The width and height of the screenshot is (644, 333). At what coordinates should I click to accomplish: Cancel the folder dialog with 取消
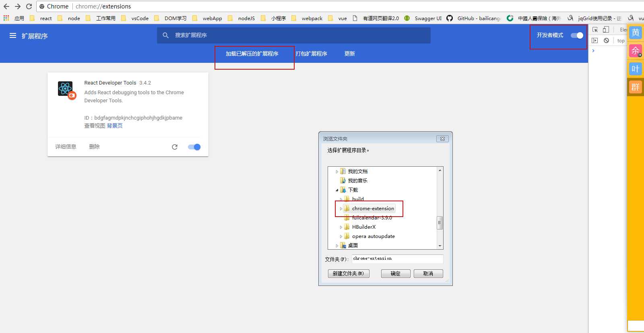pyautogui.click(x=428, y=273)
